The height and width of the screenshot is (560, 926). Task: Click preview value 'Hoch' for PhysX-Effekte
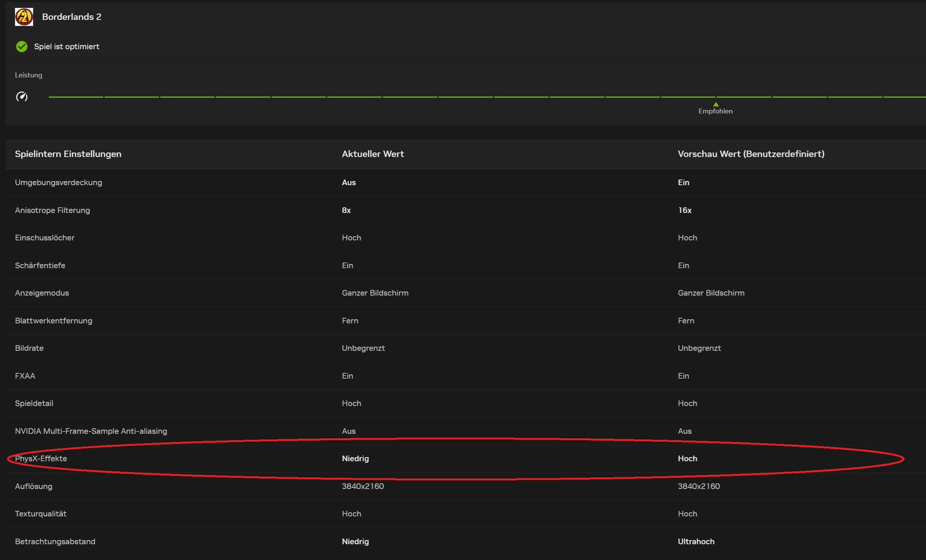[x=687, y=459]
